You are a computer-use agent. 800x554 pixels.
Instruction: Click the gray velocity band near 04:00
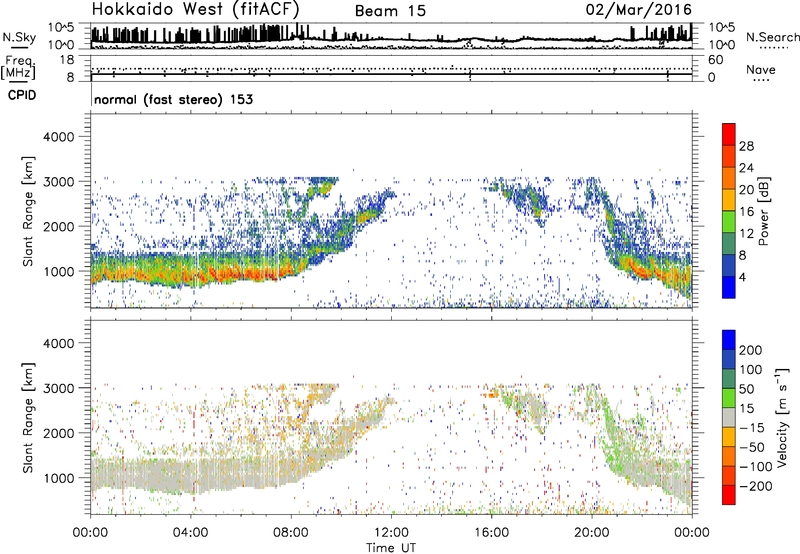(191, 475)
